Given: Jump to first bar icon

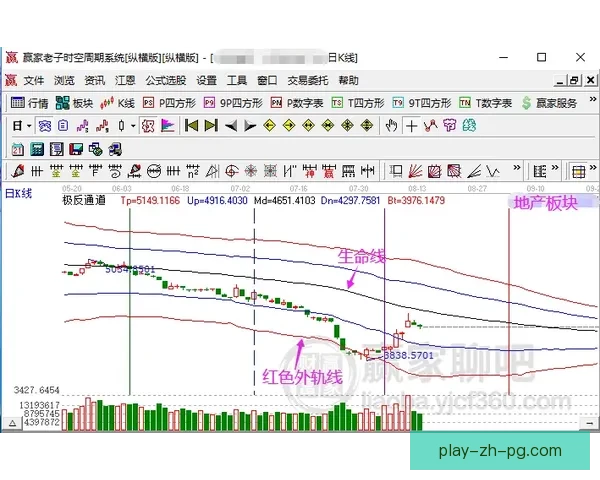Looking at the screenshot, I should (x=191, y=126).
